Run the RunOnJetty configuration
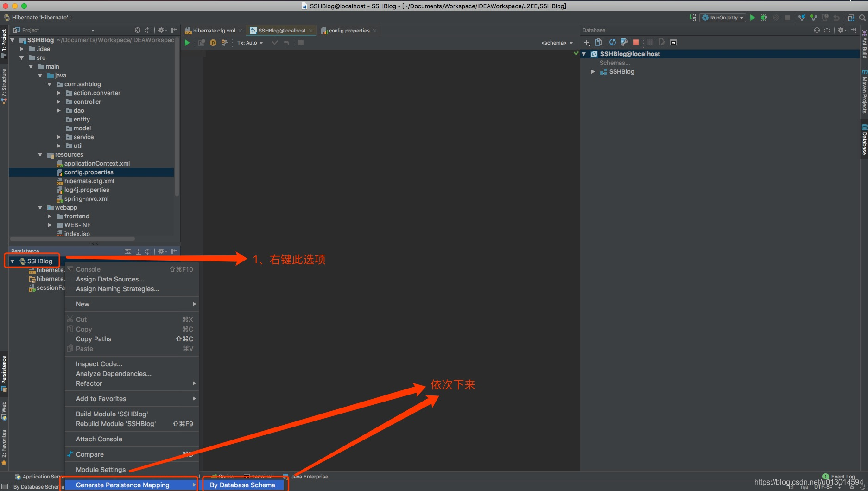This screenshot has width=868, height=491. 753,18
